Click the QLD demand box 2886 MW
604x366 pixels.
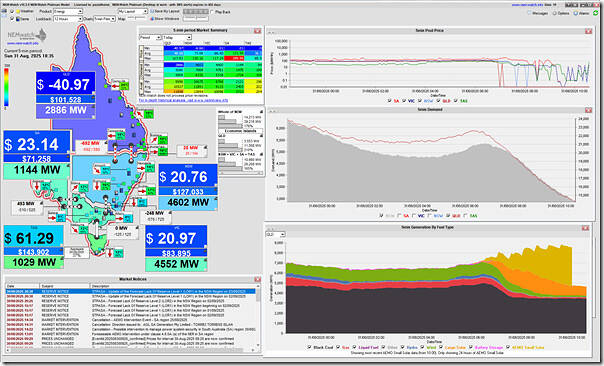(x=65, y=111)
